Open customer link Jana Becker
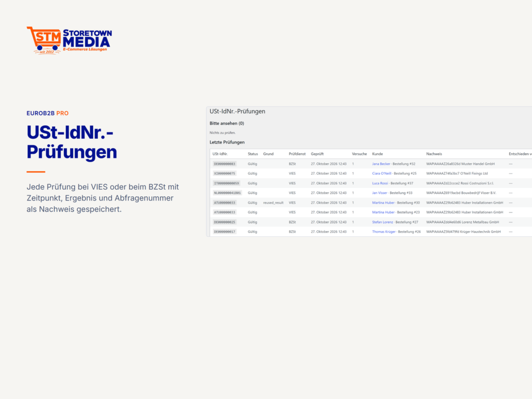The width and height of the screenshot is (532, 399). coord(381,164)
